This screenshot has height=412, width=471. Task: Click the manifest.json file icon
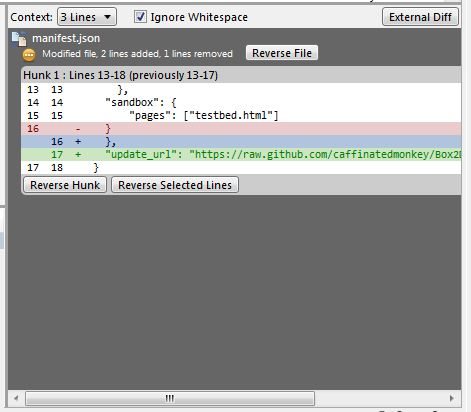click(19, 39)
